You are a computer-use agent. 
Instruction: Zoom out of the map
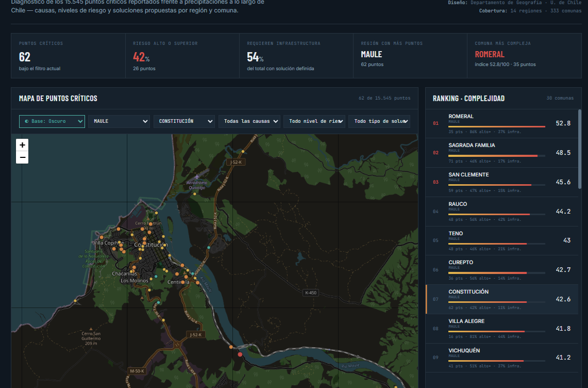click(22, 157)
